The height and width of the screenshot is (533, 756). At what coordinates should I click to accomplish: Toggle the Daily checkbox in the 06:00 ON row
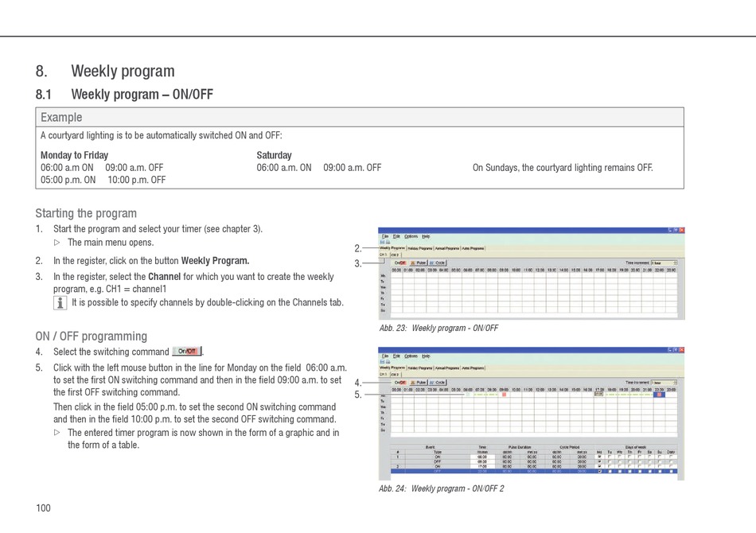(671, 457)
